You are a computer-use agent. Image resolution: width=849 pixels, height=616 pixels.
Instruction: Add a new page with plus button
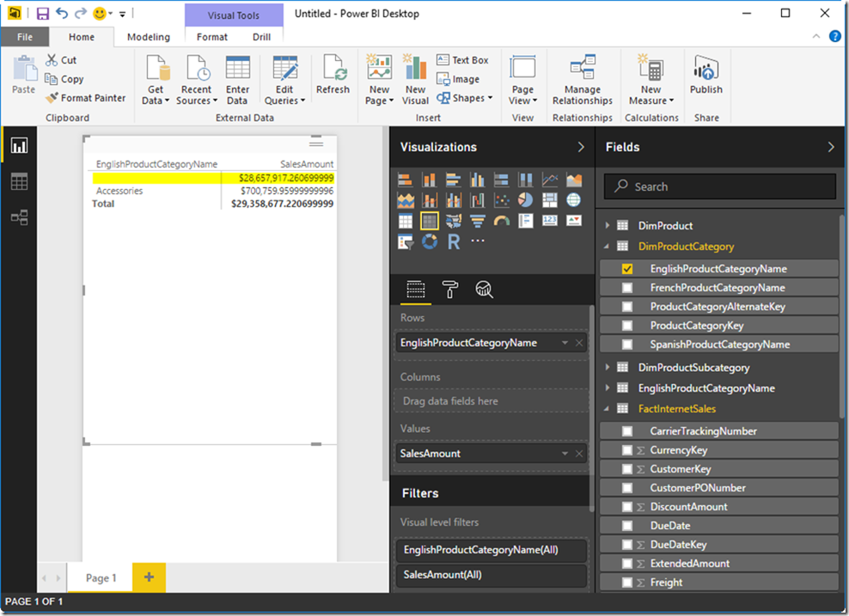[149, 577]
